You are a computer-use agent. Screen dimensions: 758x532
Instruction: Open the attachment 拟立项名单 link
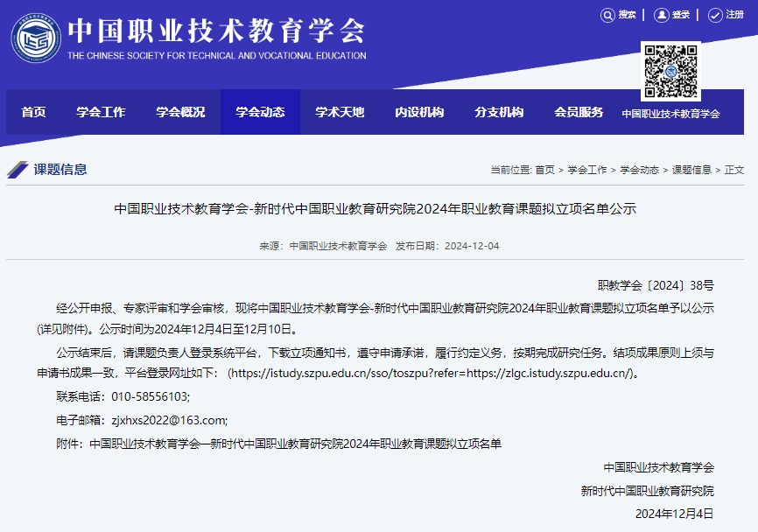coord(296,444)
